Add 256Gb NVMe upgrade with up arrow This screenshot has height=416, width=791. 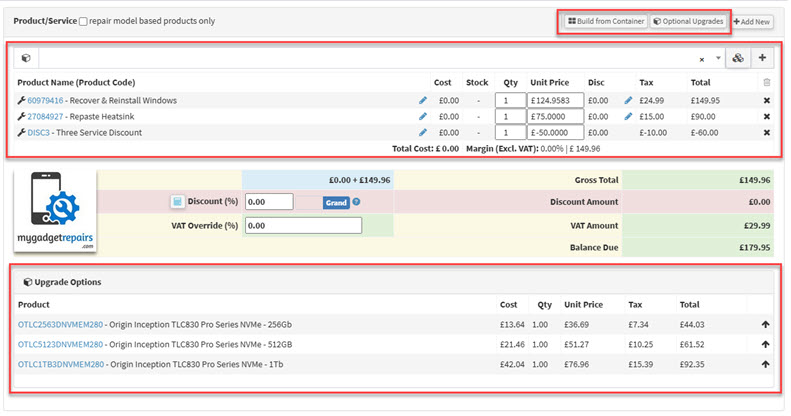tap(765, 325)
